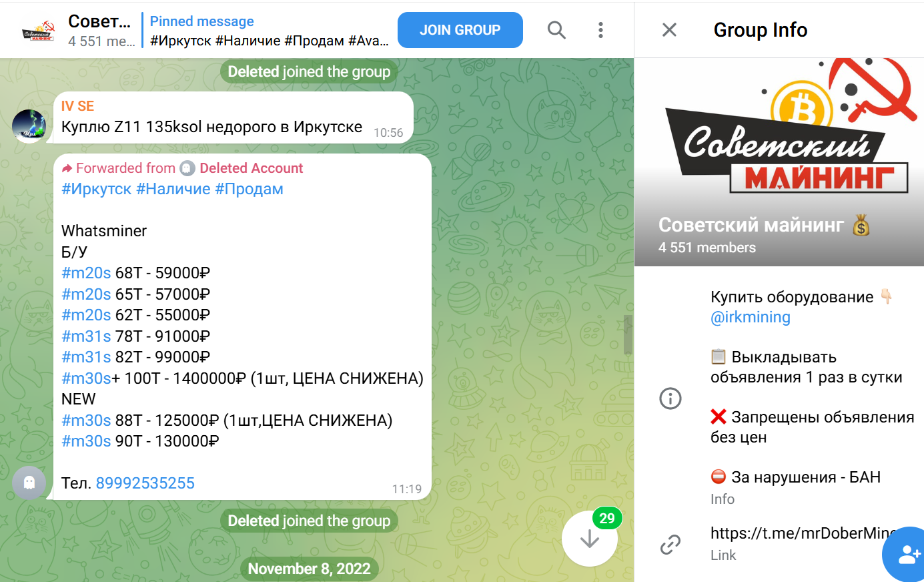Image resolution: width=924 pixels, height=582 pixels.
Task: Click #m20s hashtag on the 62T line
Action: (x=86, y=315)
